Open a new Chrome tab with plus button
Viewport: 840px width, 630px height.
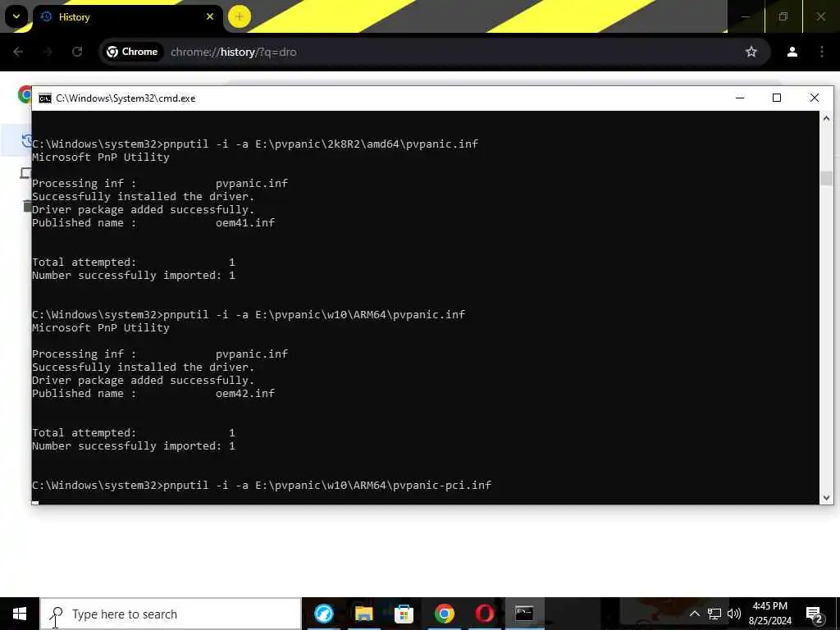coord(239,16)
